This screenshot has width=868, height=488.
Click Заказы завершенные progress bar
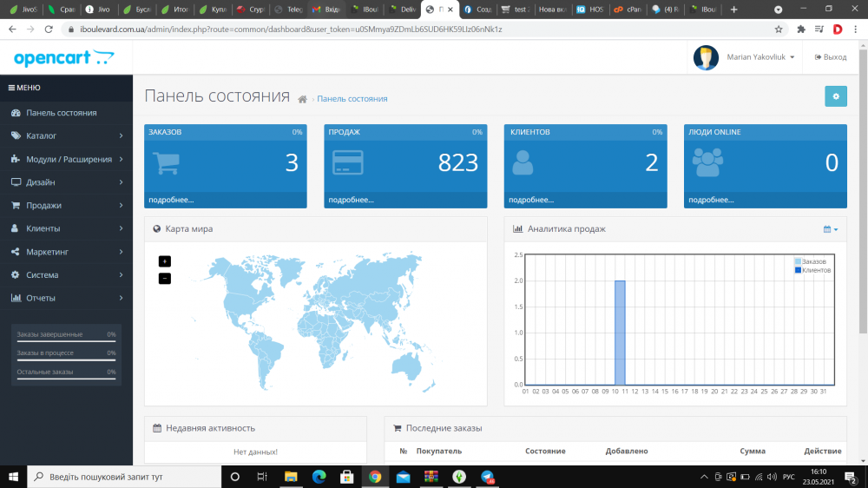pos(66,341)
